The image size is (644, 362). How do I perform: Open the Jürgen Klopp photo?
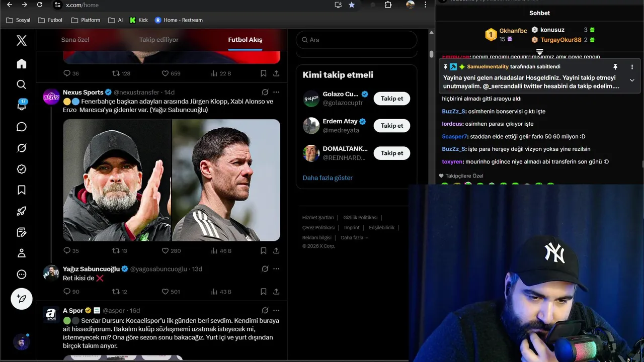(x=117, y=180)
